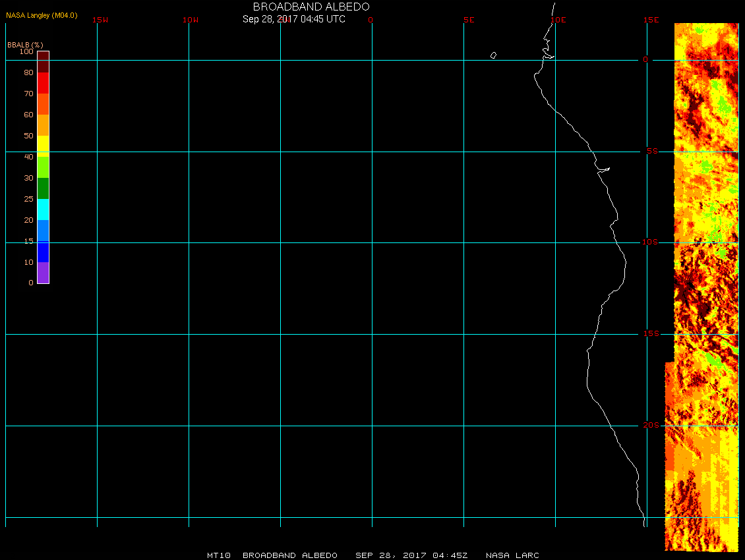
Task: Click the legend value '100'
Action: 26,51
